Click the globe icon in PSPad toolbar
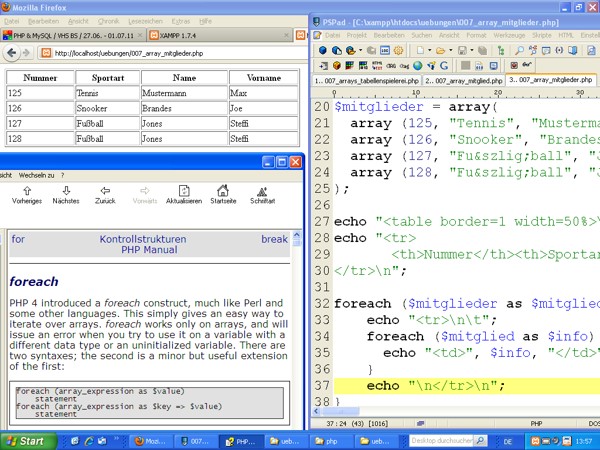 tap(416, 66)
